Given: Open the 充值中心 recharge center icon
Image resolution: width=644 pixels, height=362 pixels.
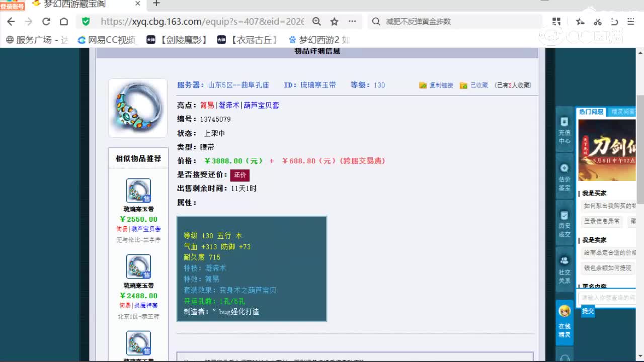Looking at the screenshot, I should pos(565,131).
